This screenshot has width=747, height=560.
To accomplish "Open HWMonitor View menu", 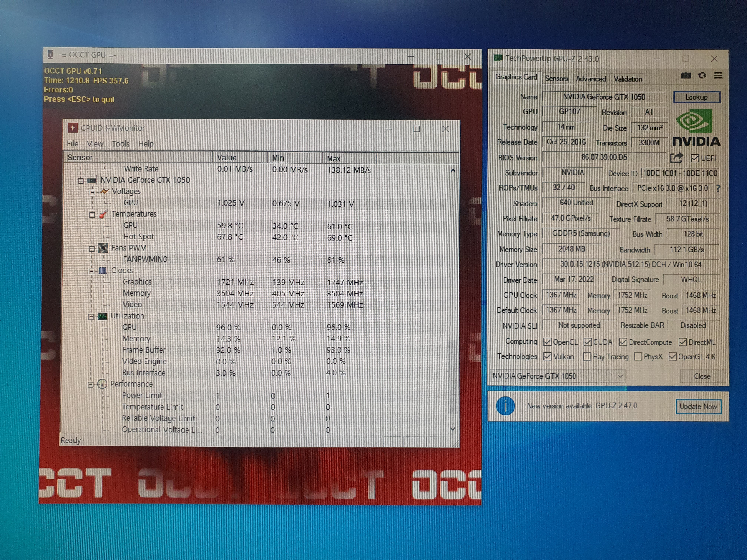I will click(x=95, y=144).
